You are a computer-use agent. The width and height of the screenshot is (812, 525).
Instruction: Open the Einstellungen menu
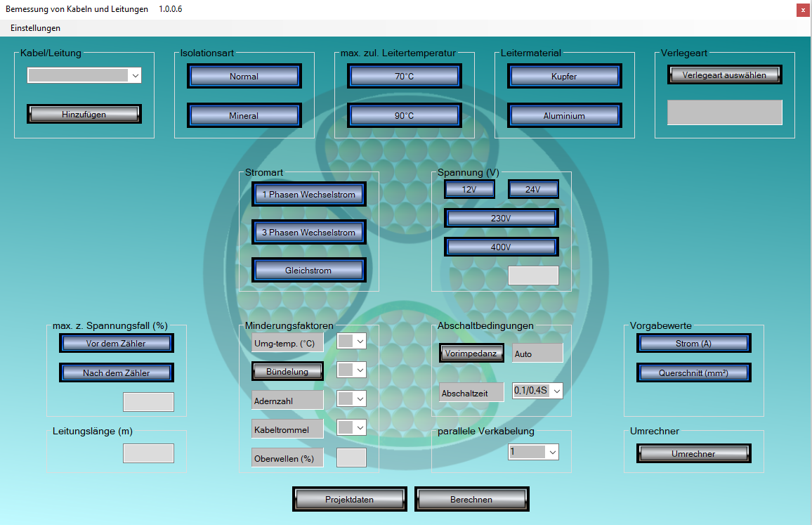point(35,28)
